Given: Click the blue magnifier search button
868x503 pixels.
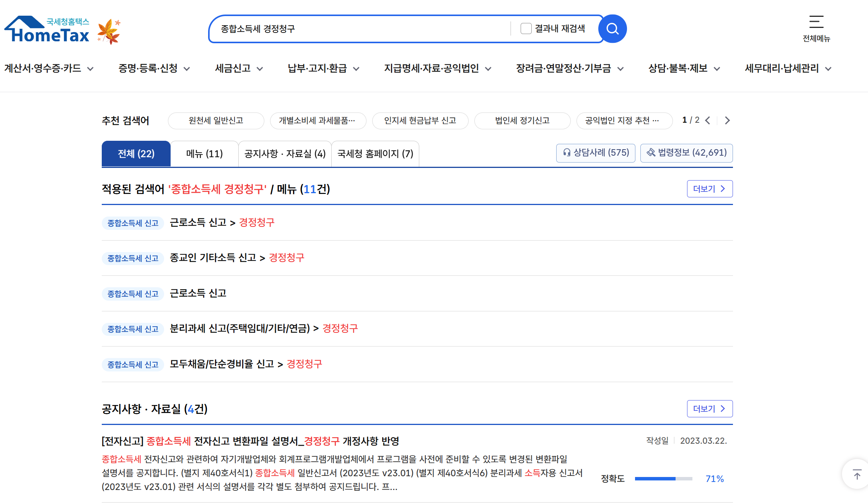Looking at the screenshot, I should coord(612,29).
